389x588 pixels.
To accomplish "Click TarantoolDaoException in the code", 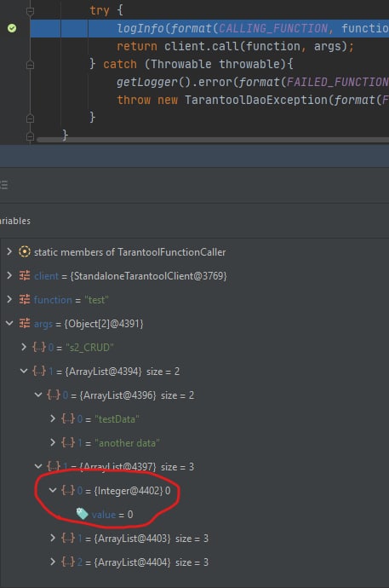I will (x=256, y=100).
